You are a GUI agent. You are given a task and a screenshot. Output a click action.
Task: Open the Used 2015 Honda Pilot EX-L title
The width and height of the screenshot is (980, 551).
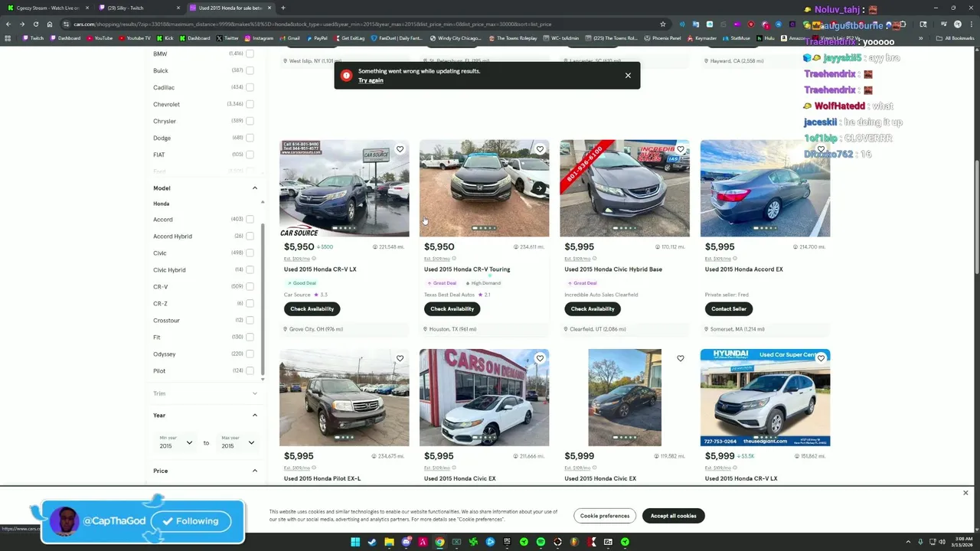pos(322,479)
